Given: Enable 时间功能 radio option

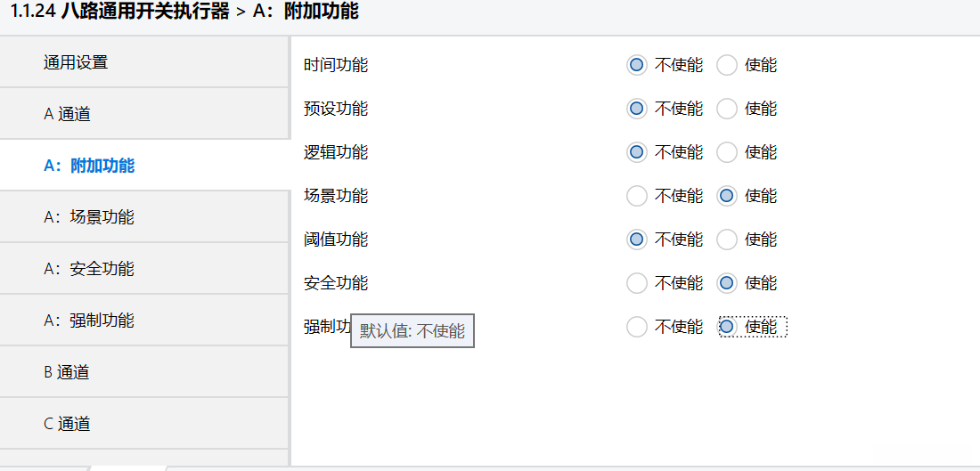Looking at the screenshot, I should pos(727,65).
